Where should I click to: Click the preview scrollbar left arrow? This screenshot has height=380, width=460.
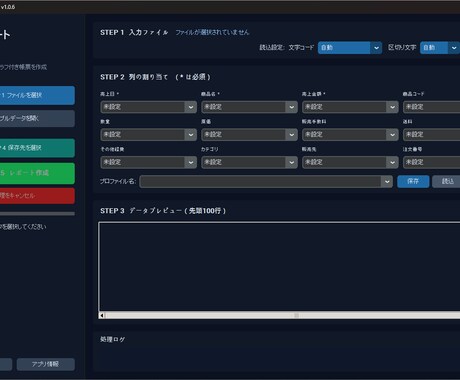coord(102,315)
